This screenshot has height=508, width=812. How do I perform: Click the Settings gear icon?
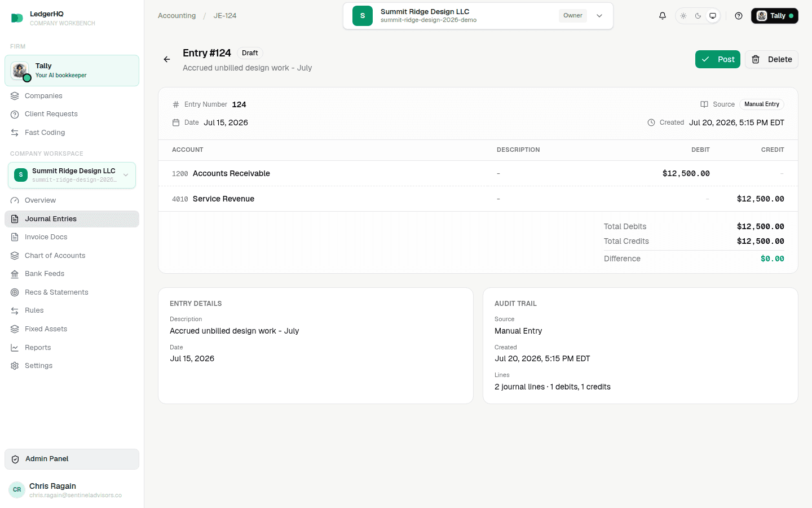coord(15,366)
